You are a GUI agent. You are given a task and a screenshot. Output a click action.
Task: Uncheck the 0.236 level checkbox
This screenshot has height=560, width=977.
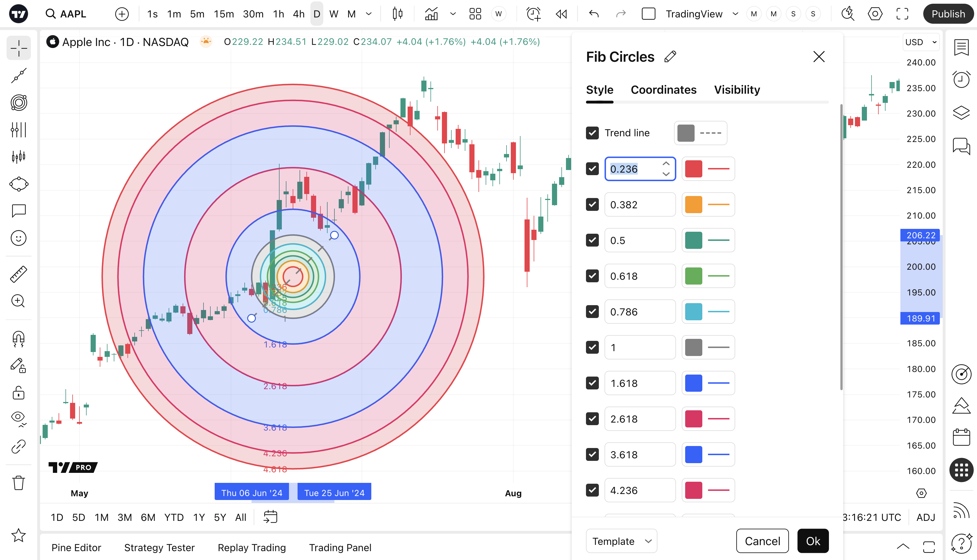[592, 169]
